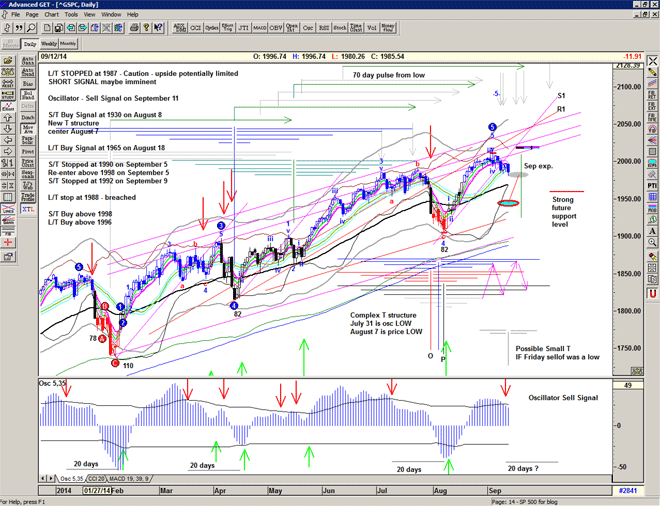Select the Daily timeframe button
Screen dimensions: 660x506
tap(29, 43)
